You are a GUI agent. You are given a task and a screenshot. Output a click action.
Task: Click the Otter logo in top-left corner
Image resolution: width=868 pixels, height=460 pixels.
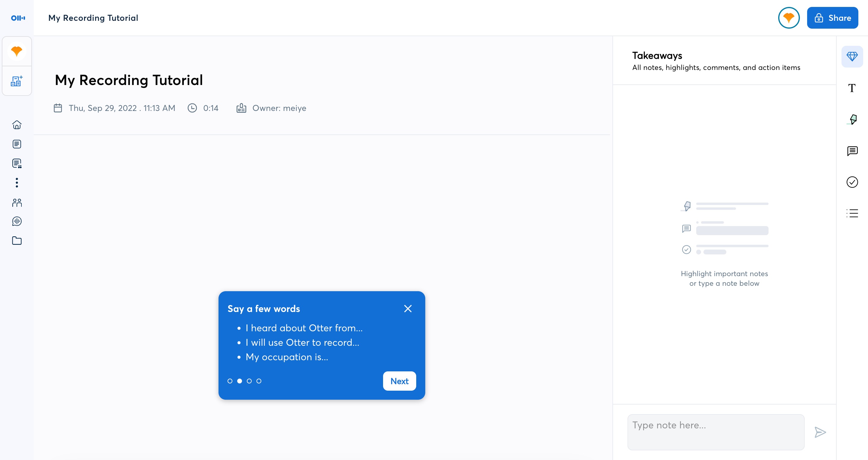coord(18,18)
